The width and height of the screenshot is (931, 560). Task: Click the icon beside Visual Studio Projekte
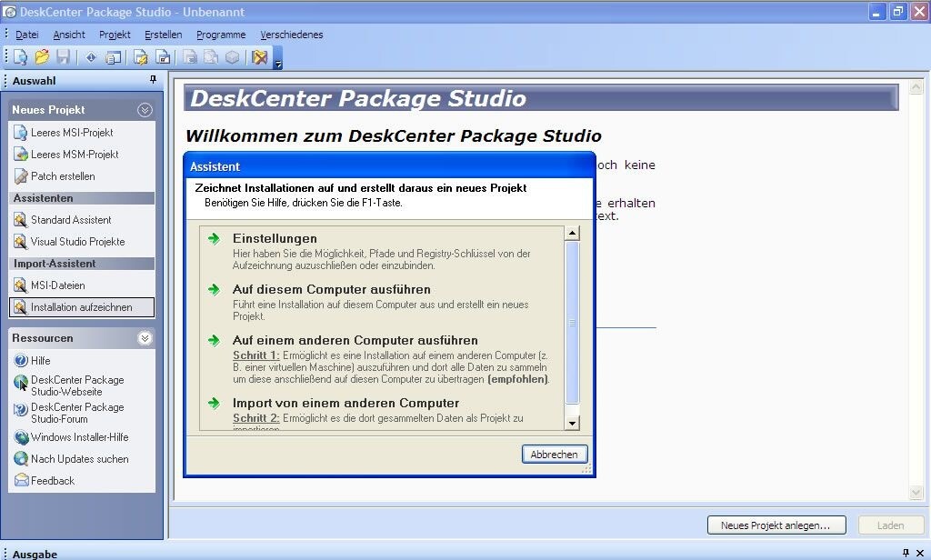pos(21,242)
